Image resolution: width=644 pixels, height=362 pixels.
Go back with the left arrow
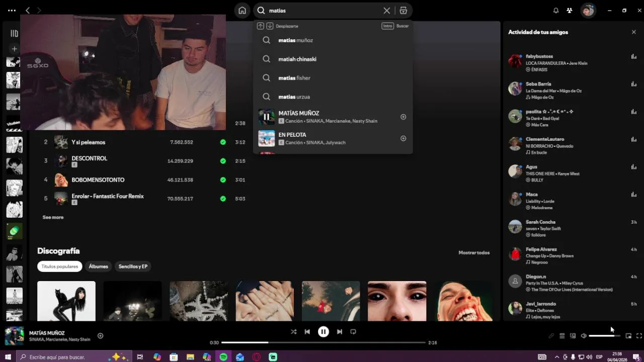pyautogui.click(x=28, y=10)
